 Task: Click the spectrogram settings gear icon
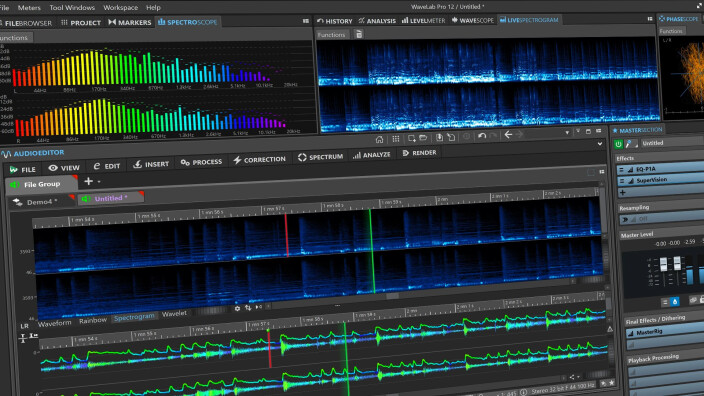(238, 308)
